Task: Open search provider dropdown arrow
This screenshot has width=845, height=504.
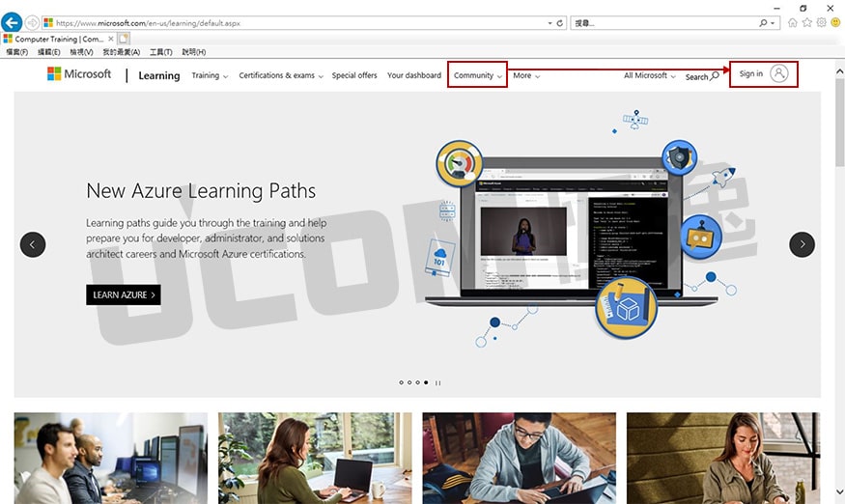Action: pyautogui.click(x=773, y=23)
